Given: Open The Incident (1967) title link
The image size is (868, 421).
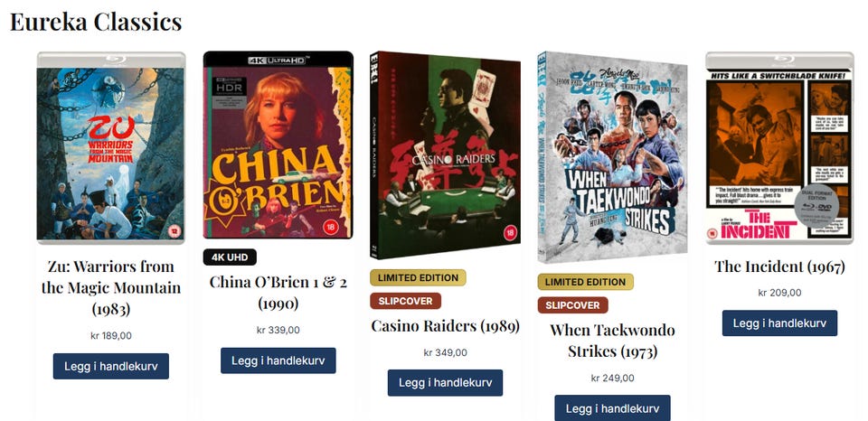Looking at the screenshot, I should 779,267.
